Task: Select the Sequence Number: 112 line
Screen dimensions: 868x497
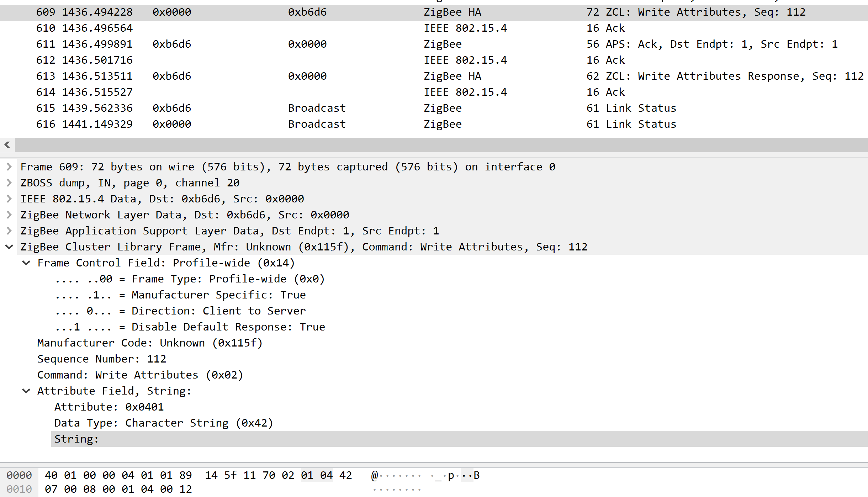Action: [102, 359]
